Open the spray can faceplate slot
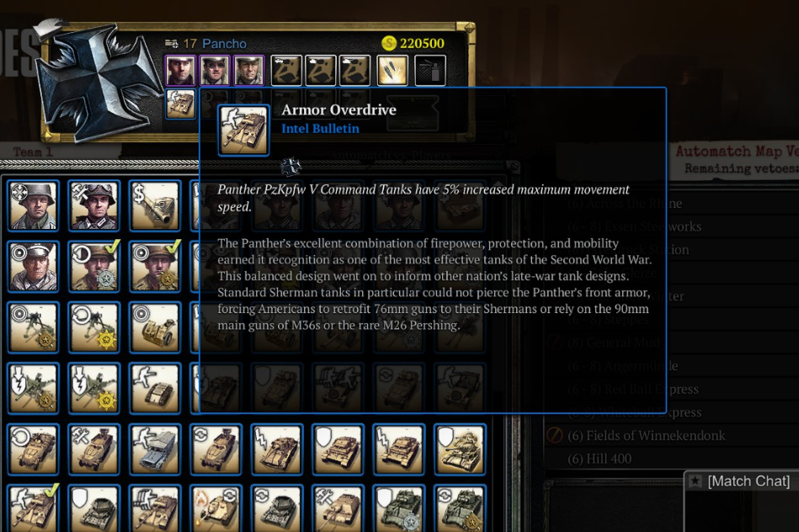The width and height of the screenshot is (799, 532). click(x=430, y=71)
